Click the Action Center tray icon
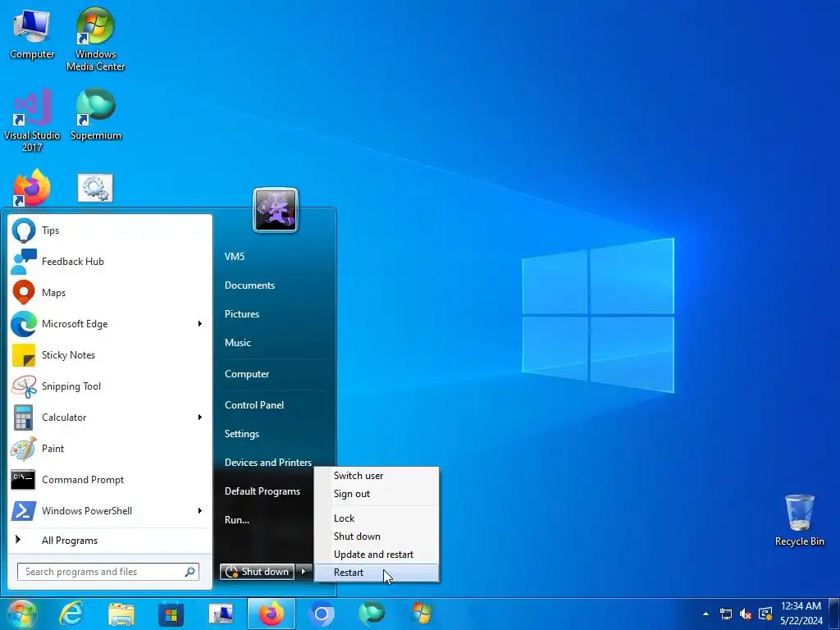This screenshot has height=630, width=840. (765, 614)
